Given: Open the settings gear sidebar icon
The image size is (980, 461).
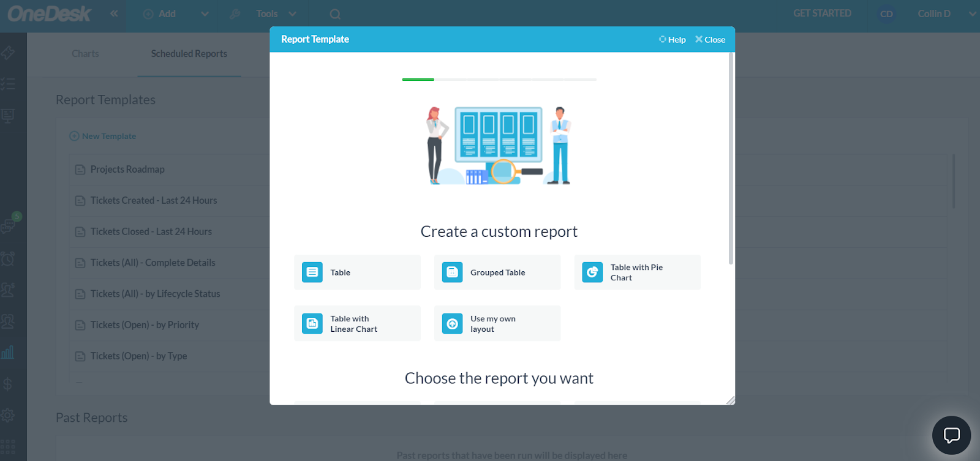Looking at the screenshot, I should tap(8, 415).
